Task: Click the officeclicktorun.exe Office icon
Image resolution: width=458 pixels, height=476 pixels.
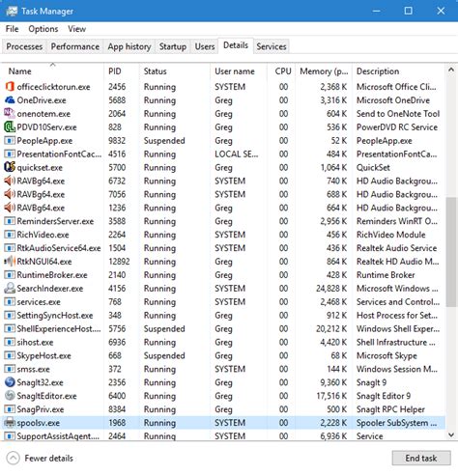Action: tap(10, 87)
